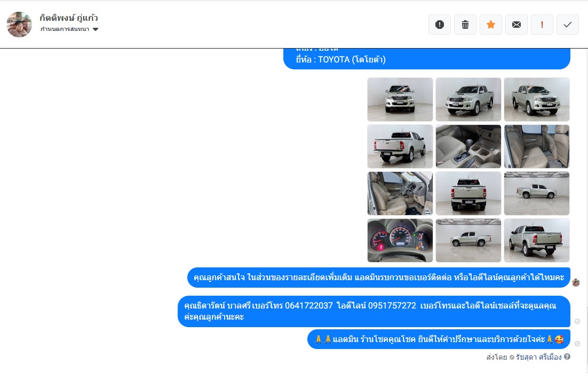588x380 pixels.
Task: Click the contact name กิตติพงษ์ กู่แก้ว
Action: tap(69, 18)
